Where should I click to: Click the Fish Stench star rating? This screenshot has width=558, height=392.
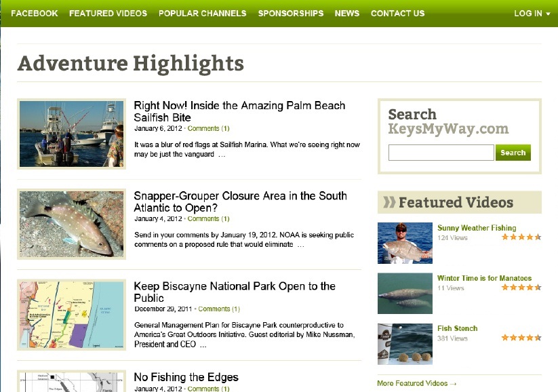tap(521, 338)
